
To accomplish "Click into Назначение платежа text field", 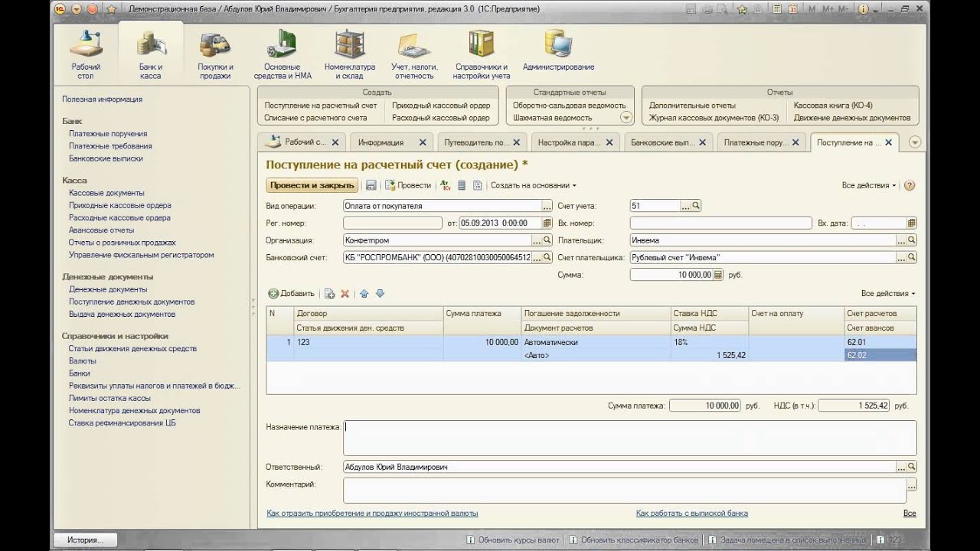I will (629, 438).
